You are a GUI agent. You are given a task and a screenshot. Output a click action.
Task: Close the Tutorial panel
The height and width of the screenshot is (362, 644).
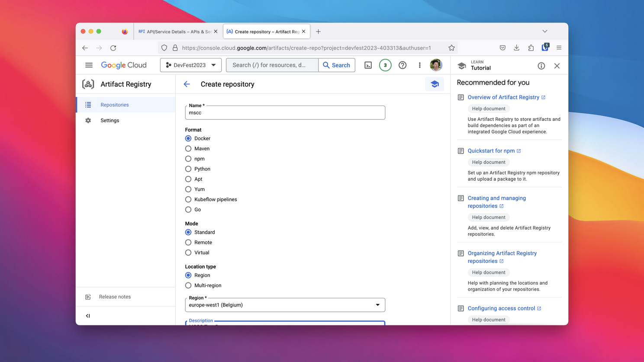tap(557, 66)
